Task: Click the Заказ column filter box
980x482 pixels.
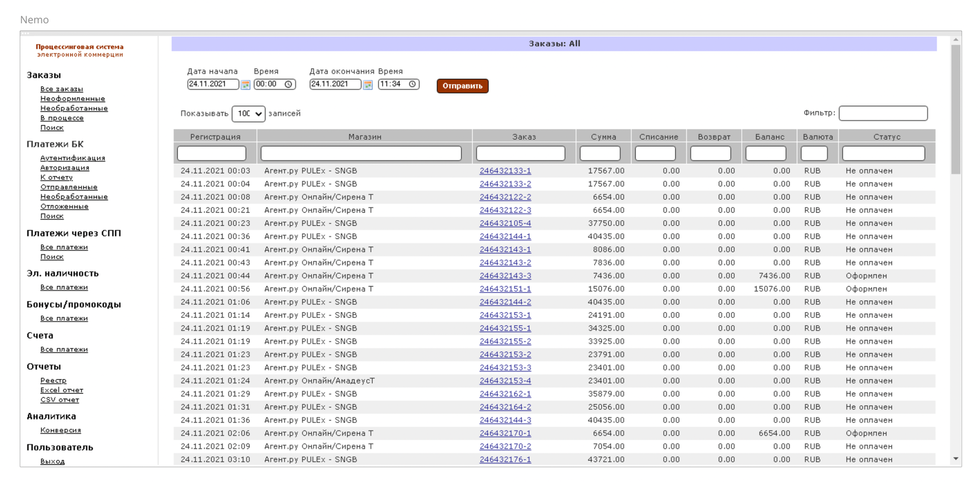Action: pos(520,153)
